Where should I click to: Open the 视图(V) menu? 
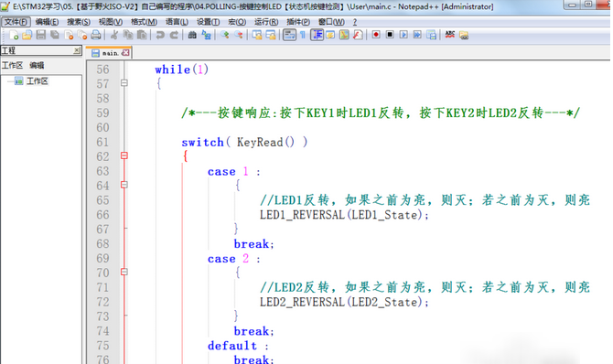point(110,22)
